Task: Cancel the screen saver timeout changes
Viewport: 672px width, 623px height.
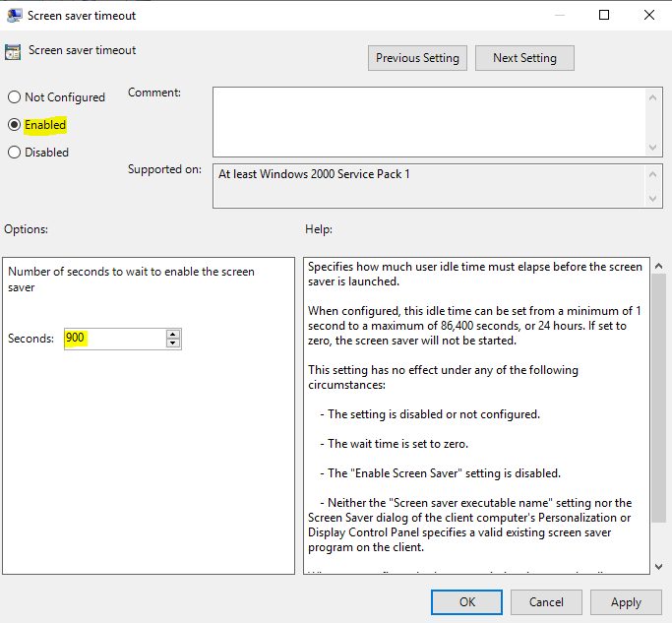Action: click(546, 601)
